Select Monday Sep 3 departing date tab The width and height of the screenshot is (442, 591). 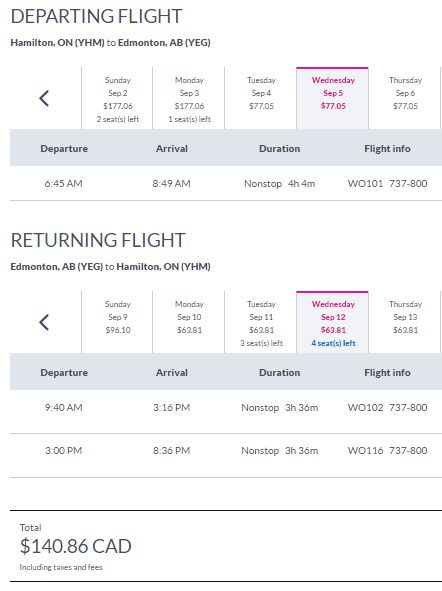coord(189,99)
